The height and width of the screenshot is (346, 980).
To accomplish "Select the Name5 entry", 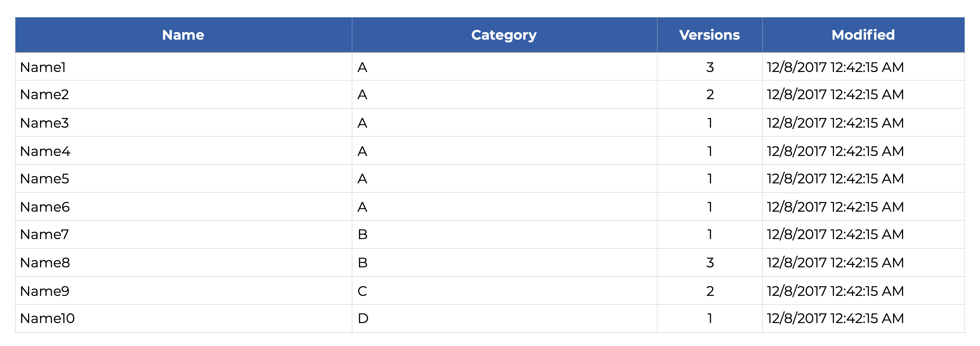I will point(45,178).
